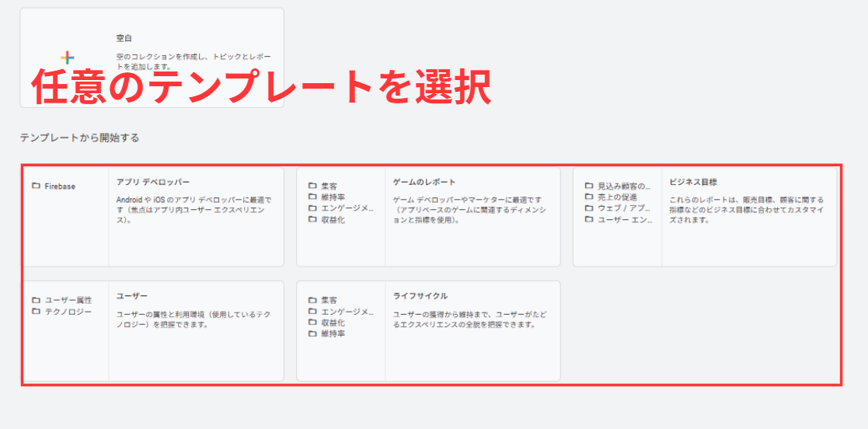The height and width of the screenshot is (429, 868).
Task: Click the 見込み顧客 folder icon
Action: [x=589, y=187]
